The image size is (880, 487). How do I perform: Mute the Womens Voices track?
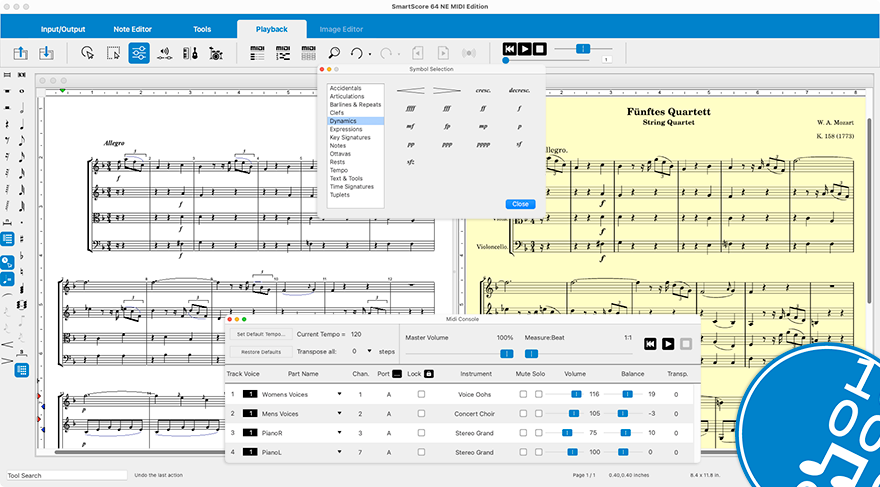pos(523,394)
